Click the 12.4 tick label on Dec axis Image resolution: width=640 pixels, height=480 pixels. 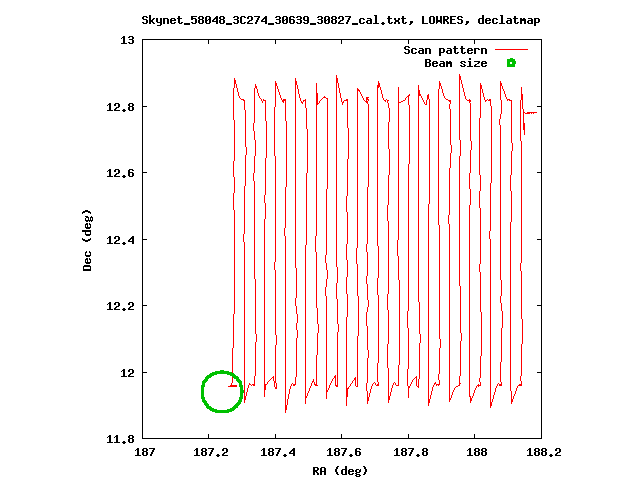pos(120,240)
